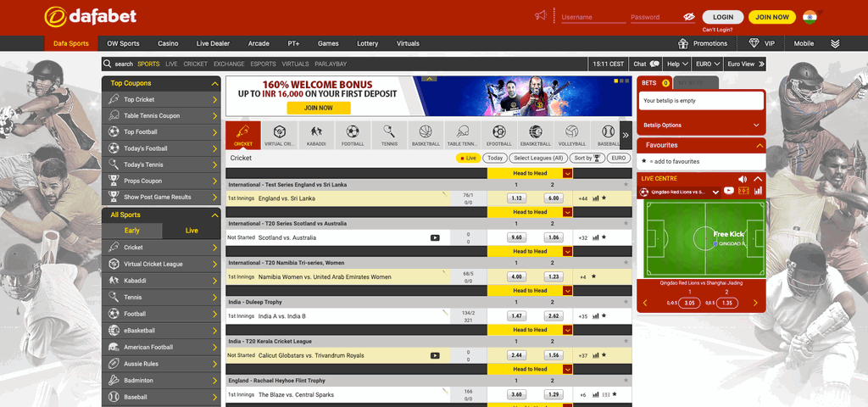Open the Casino tab

[x=168, y=43]
